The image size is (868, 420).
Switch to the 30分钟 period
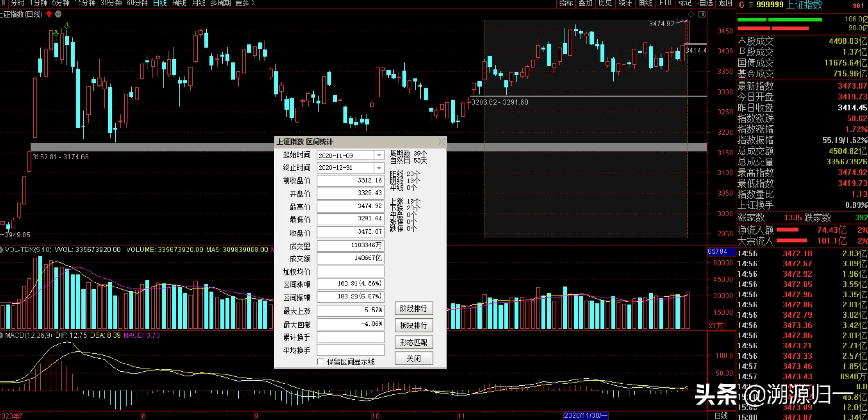point(111,3)
